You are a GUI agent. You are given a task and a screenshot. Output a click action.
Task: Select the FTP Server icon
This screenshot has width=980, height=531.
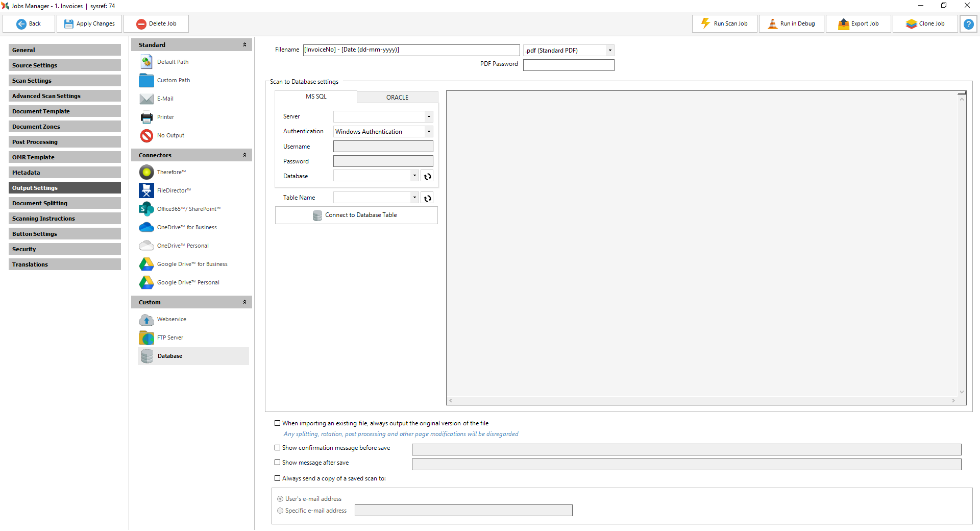click(x=146, y=338)
